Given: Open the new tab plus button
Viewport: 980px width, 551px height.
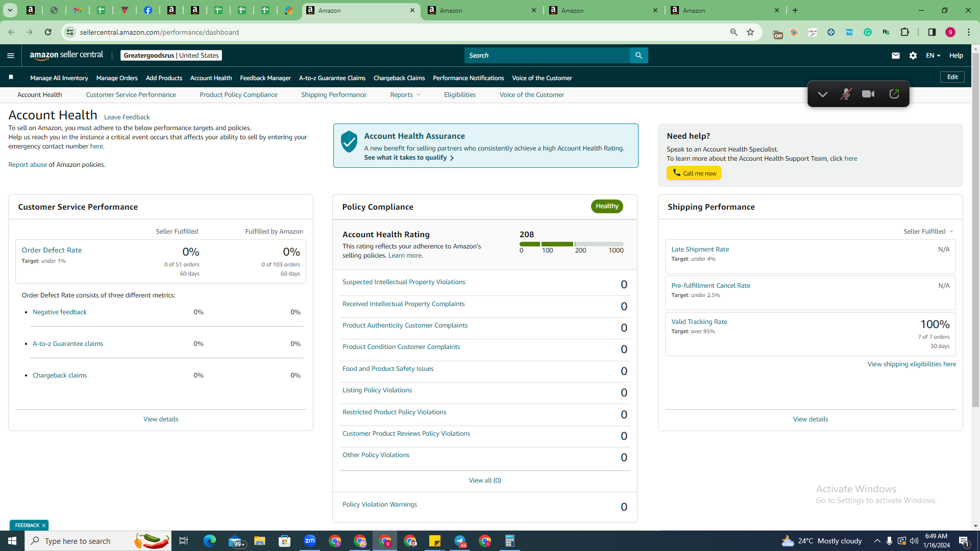Looking at the screenshot, I should tap(795, 10).
